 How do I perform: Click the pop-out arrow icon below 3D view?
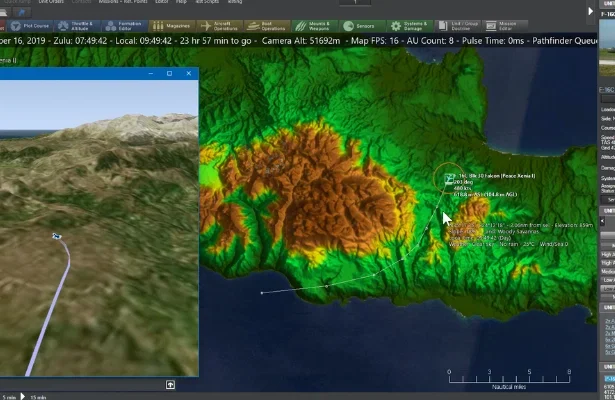170,385
